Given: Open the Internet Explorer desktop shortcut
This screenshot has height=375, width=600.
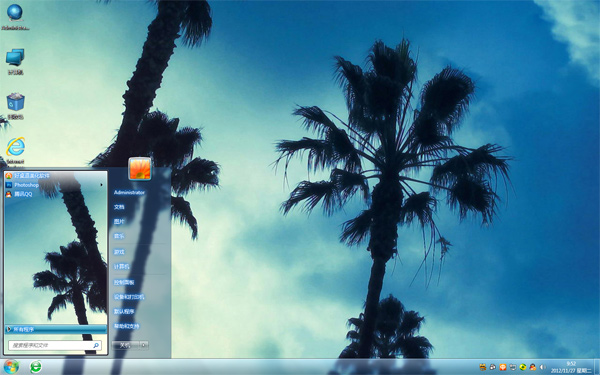Looking at the screenshot, I should point(15,151).
